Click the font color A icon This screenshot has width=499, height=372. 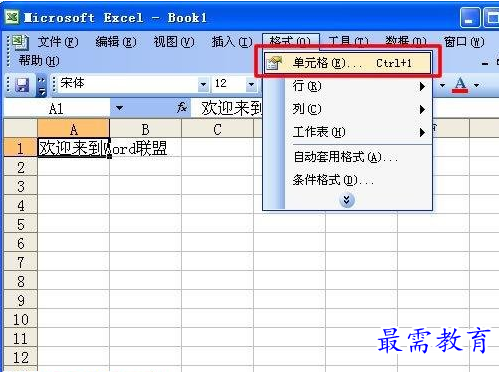pyautogui.click(x=460, y=85)
